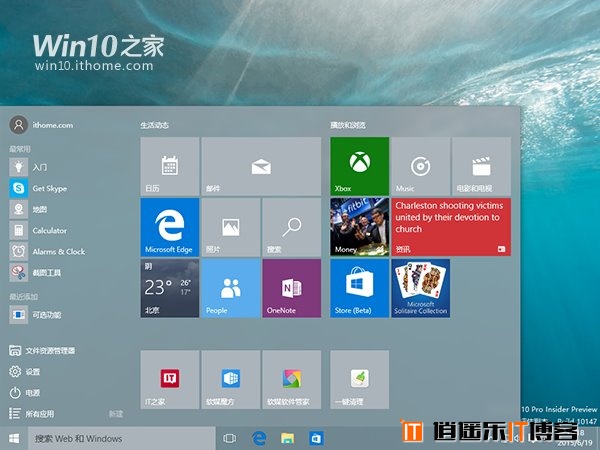
Task: Open Edge from the taskbar
Action: tap(259, 439)
